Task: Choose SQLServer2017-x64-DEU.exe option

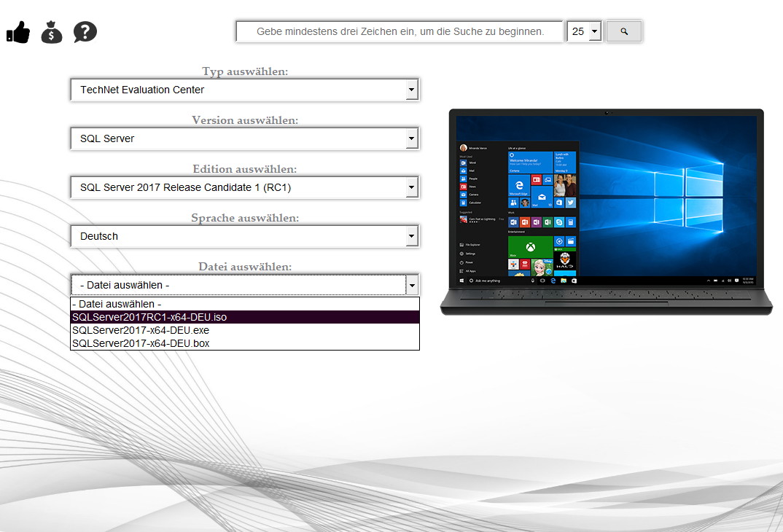Action: coord(245,330)
